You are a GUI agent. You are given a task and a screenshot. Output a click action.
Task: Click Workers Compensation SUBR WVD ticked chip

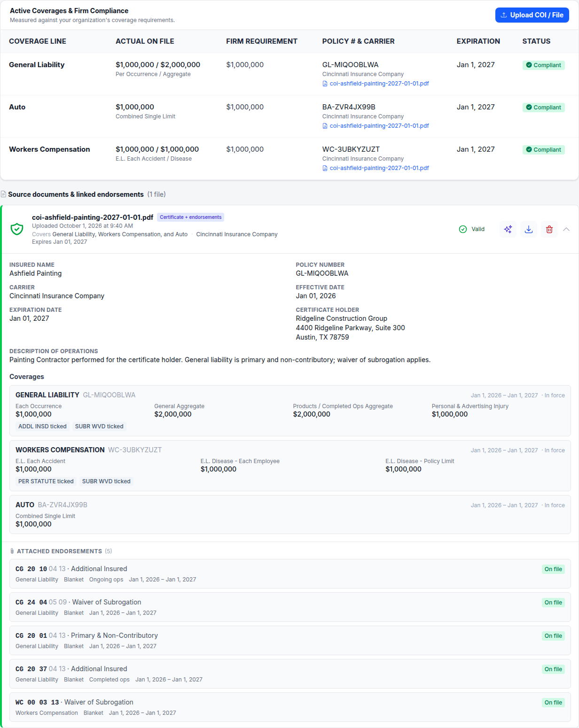pos(106,481)
